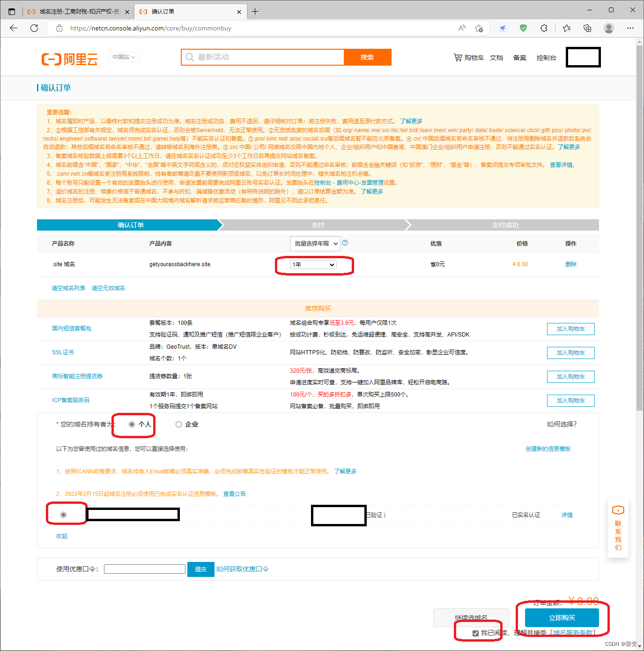The image size is (644, 651).
Task: Click the scrollbar down arrow
Action: coord(640,646)
